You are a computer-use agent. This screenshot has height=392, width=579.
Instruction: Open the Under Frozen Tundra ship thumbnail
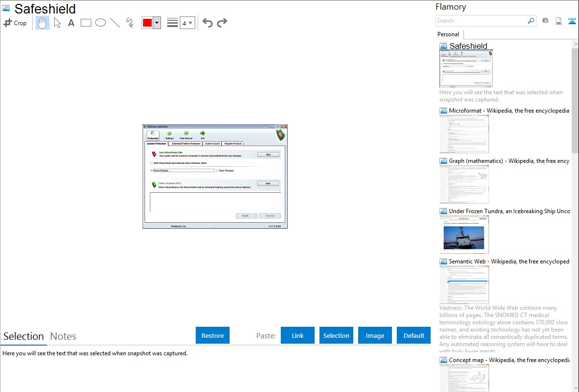[x=464, y=234]
